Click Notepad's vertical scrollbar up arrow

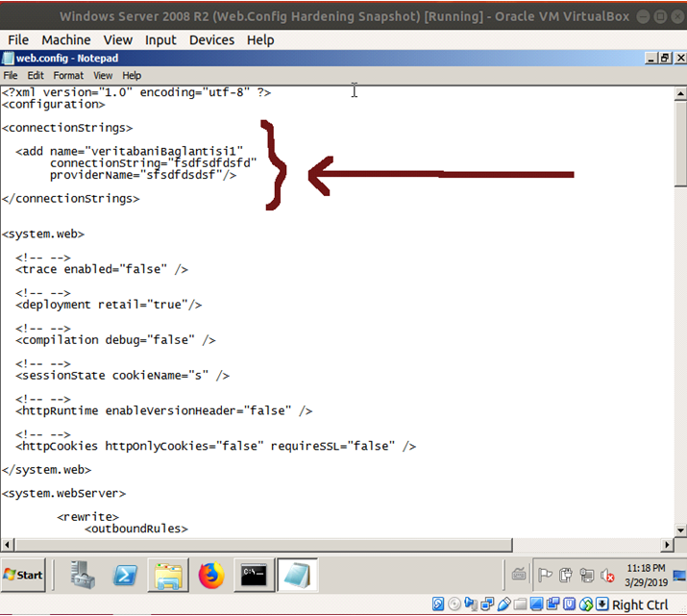point(680,93)
